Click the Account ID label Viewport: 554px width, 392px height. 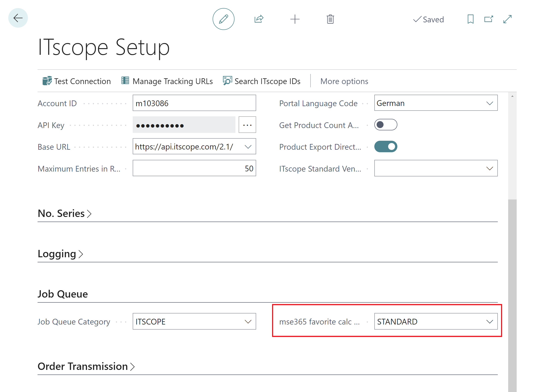pos(57,103)
